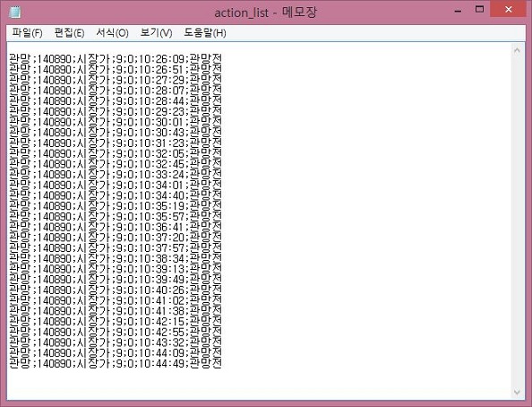Click line with time 10:30:43
532x407 pixels.
(116, 133)
